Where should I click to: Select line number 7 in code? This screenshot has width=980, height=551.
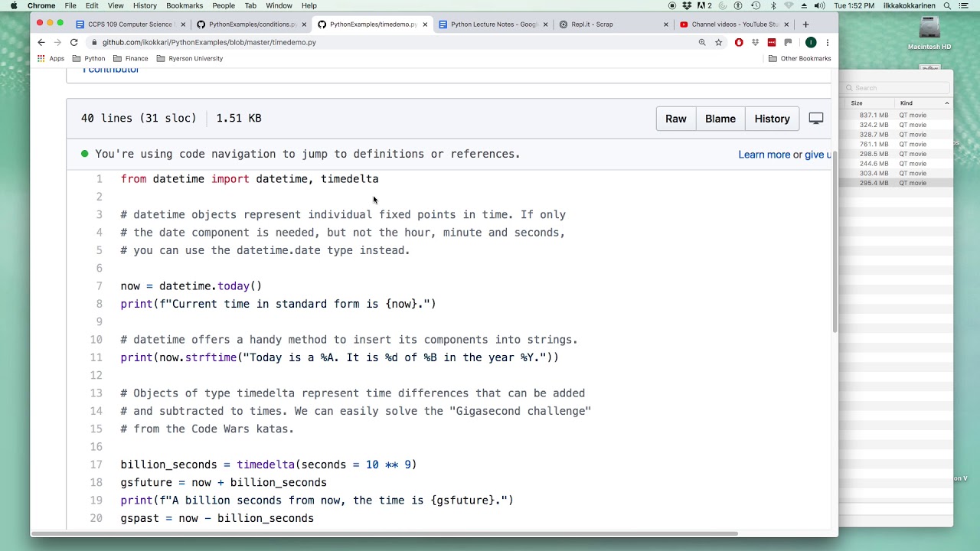pyautogui.click(x=99, y=286)
